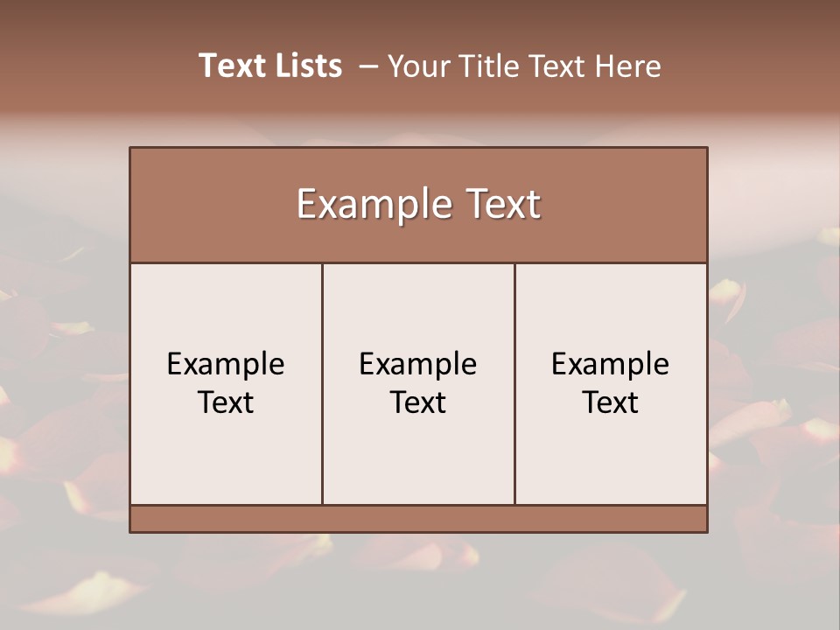The width and height of the screenshot is (840, 630).
Task: Click the word "Text" in the right cell
Action: [x=610, y=402]
